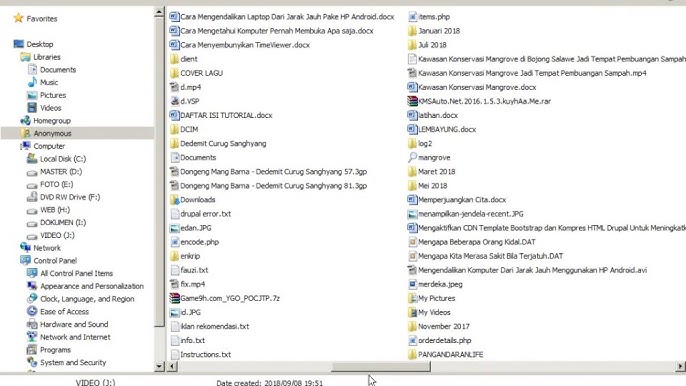This screenshot has height=386, width=686.
Task: Open the Libraries node in sidebar
Action: click(x=47, y=57)
